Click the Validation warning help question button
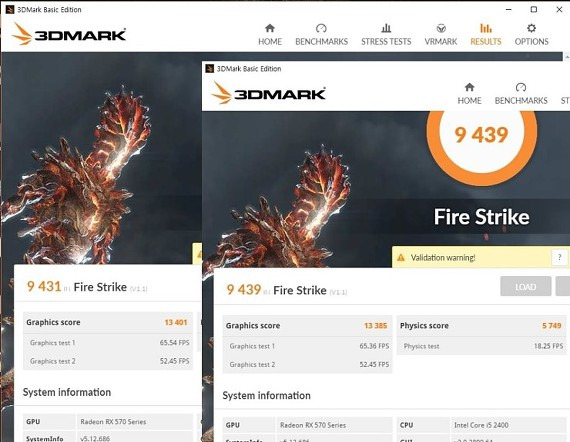 559,257
